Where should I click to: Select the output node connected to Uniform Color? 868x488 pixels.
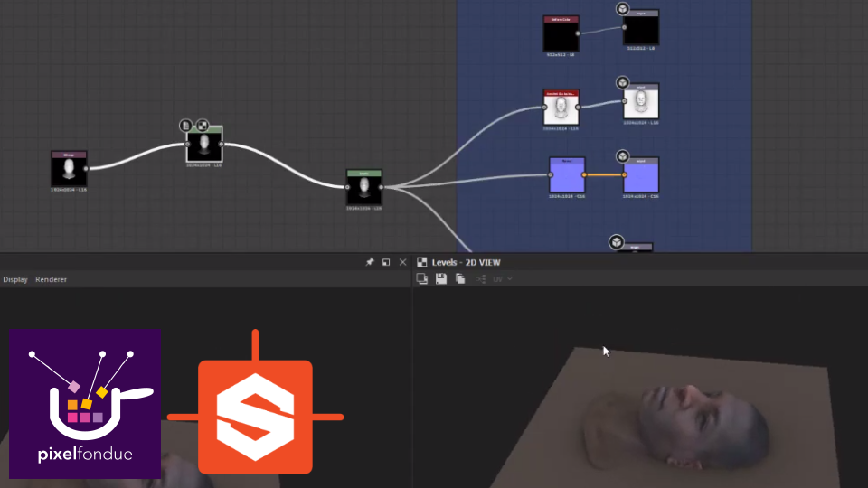[x=641, y=27]
